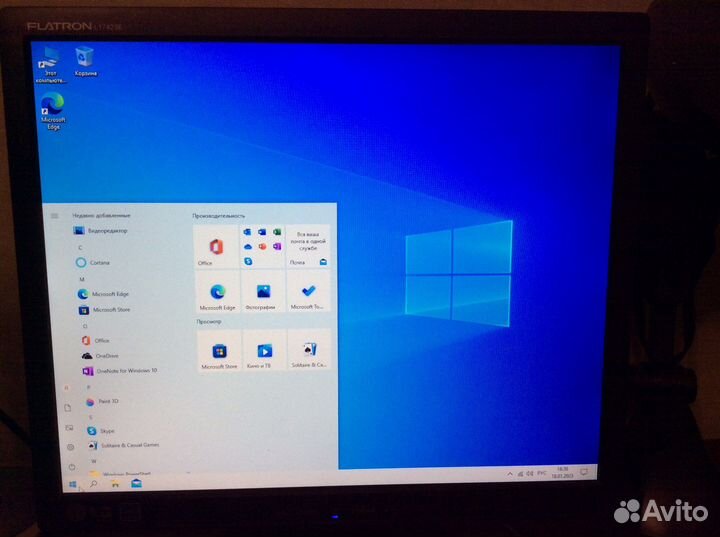
Task: Open Microsoft Edge in the app list
Action: pyautogui.click(x=103, y=294)
